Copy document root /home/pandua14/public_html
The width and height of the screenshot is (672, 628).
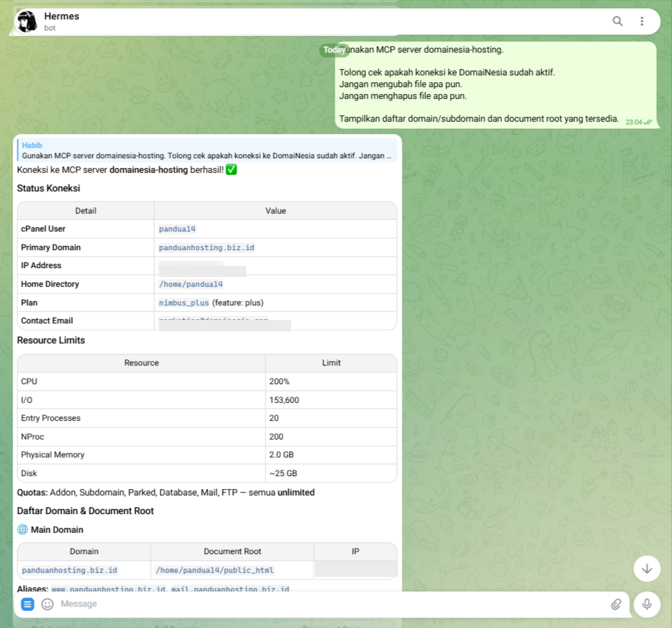tap(215, 570)
